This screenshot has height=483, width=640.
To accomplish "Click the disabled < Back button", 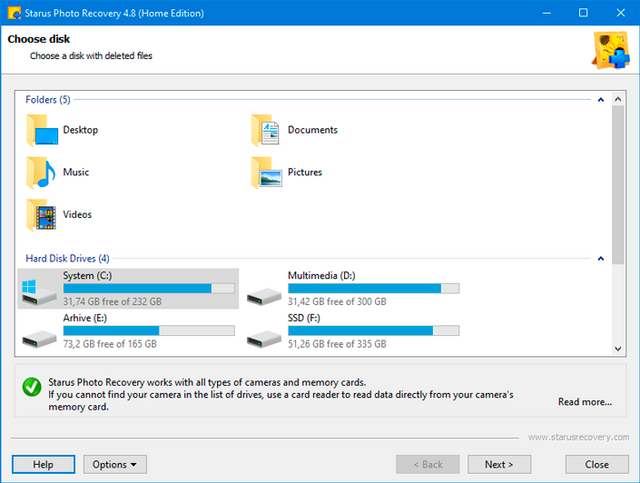I will pos(428,465).
